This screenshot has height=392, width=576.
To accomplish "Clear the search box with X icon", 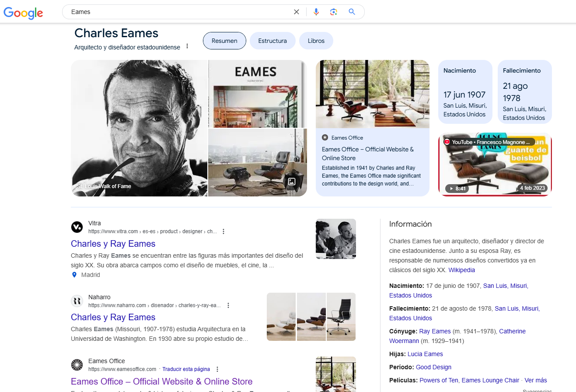I will [x=297, y=12].
